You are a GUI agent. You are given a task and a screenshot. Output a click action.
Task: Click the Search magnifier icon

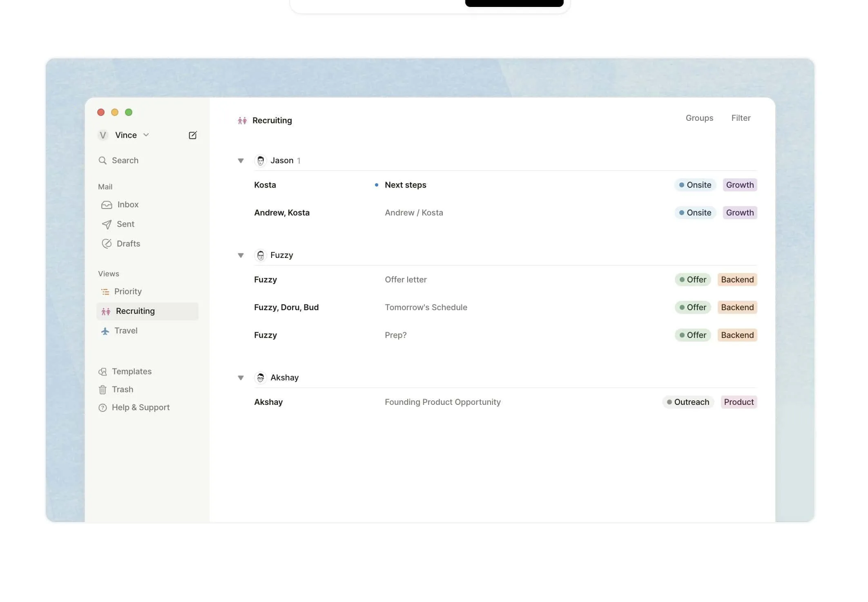coord(103,160)
